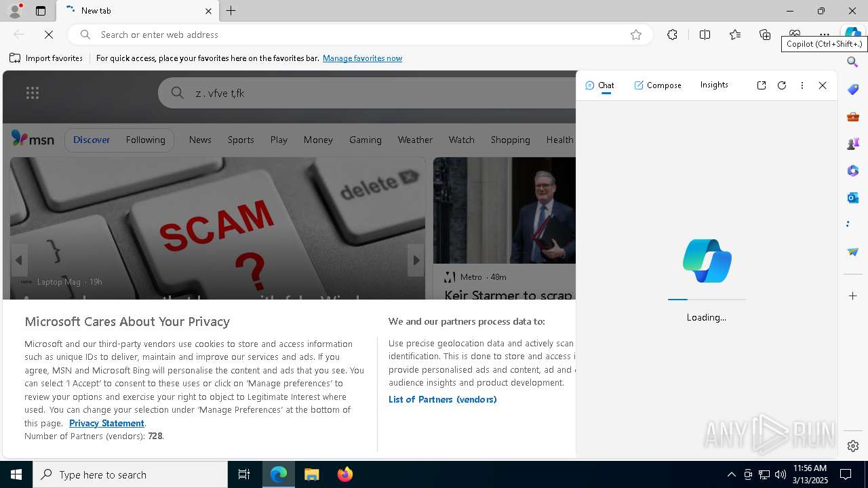This screenshot has width=868, height=488.
Task: Open the Weather menu item
Action: click(x=415, y=140)
